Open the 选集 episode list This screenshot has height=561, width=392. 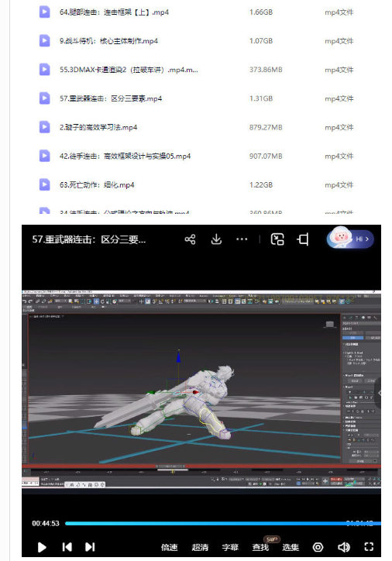[x=291, y=547]
